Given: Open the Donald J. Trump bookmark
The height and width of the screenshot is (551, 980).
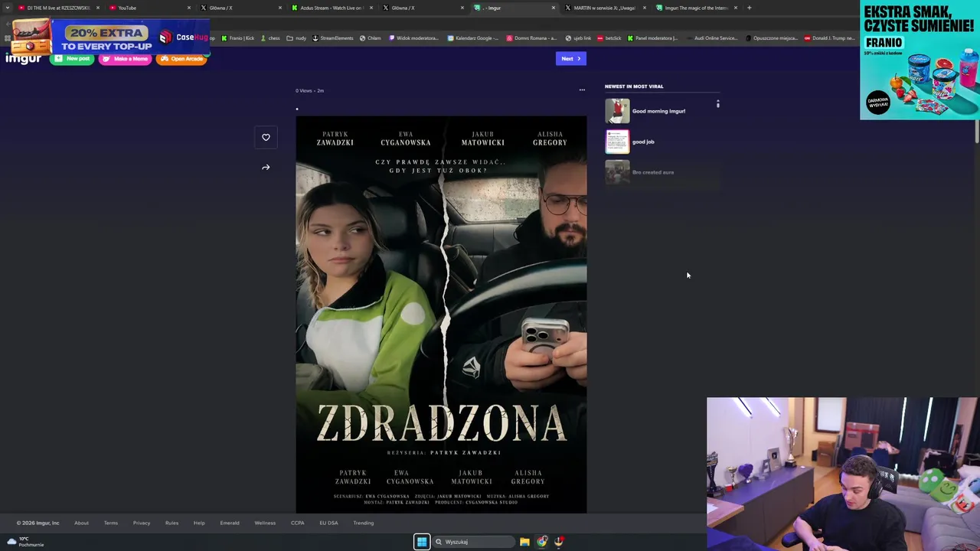Looking at the screenshot, I should click(829, 38).
